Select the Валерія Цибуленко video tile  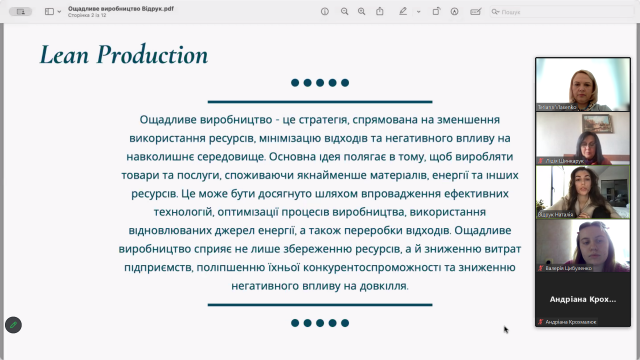pyautogui.click(x=583, y=246)
